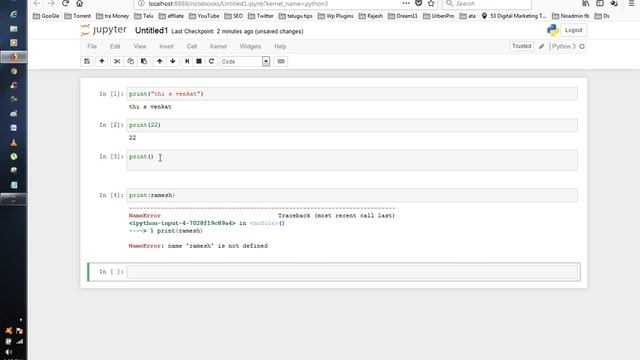Click in the browser Search box

487,4
